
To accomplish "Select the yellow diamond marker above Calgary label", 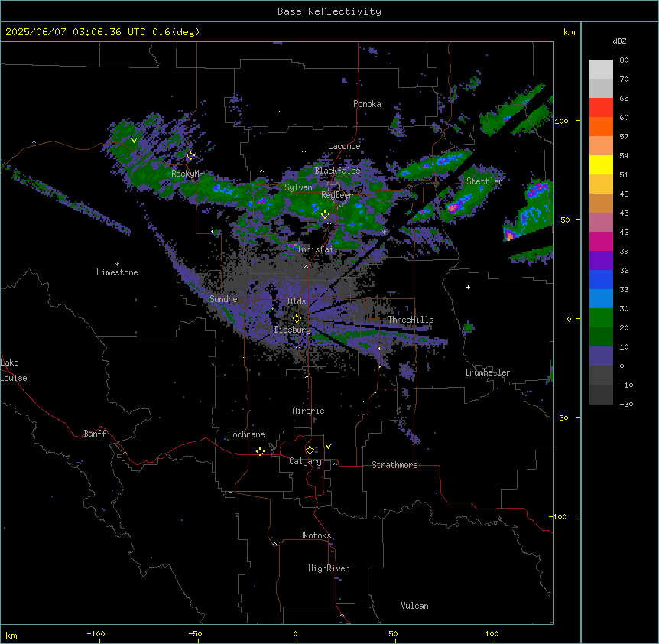I will click(x=310, y=450).
